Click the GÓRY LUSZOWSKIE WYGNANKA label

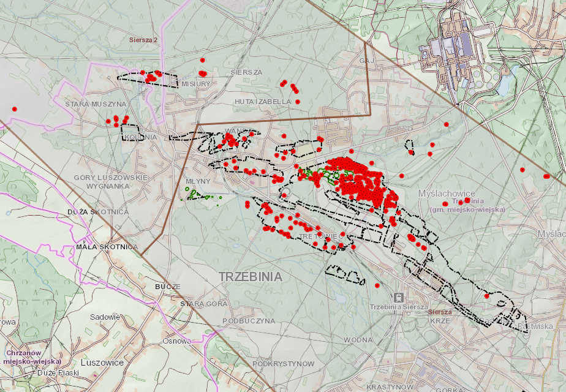pyautogui.click(x=110, y=182)
